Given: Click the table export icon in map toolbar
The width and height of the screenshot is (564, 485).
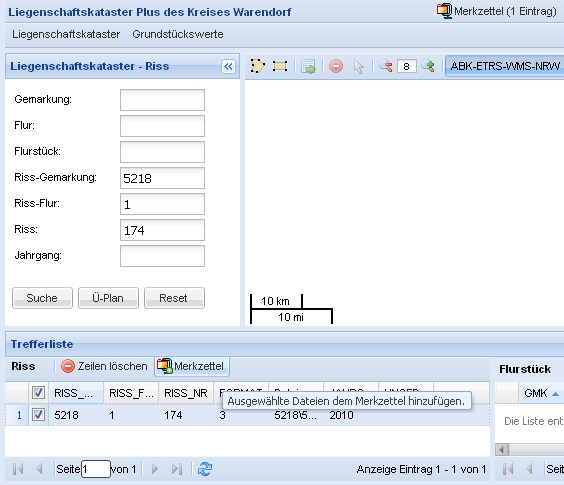Looking at the screenshot, I should point(309,67).
